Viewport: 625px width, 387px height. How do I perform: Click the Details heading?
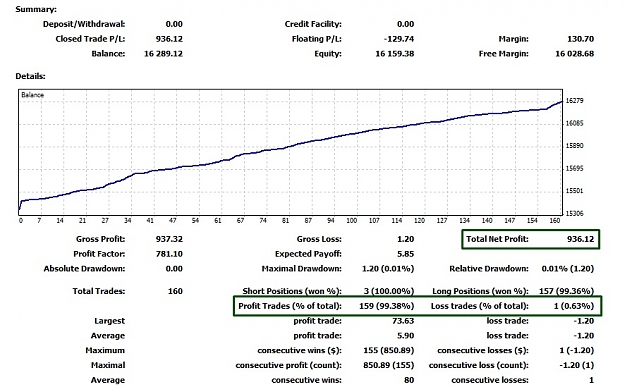[x=30, y=76]
